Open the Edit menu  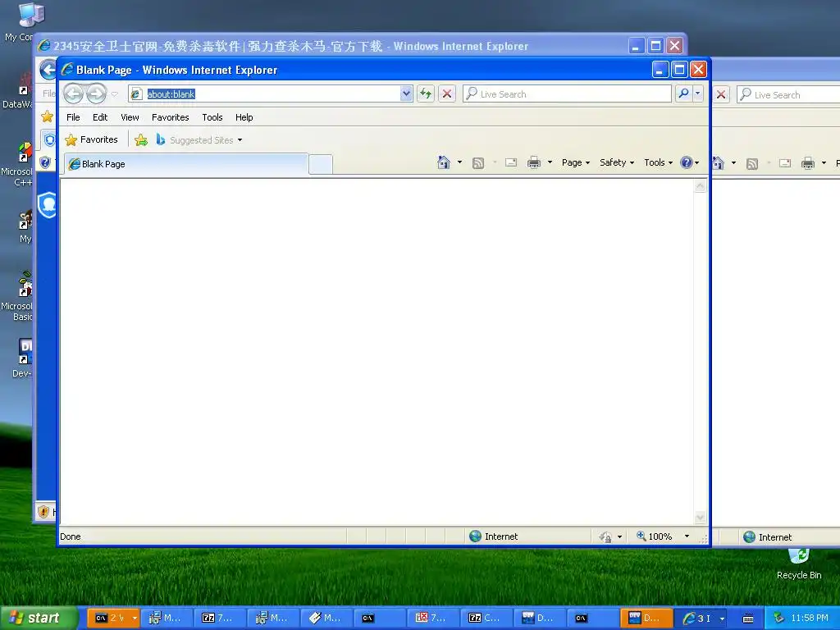point(100,117)
